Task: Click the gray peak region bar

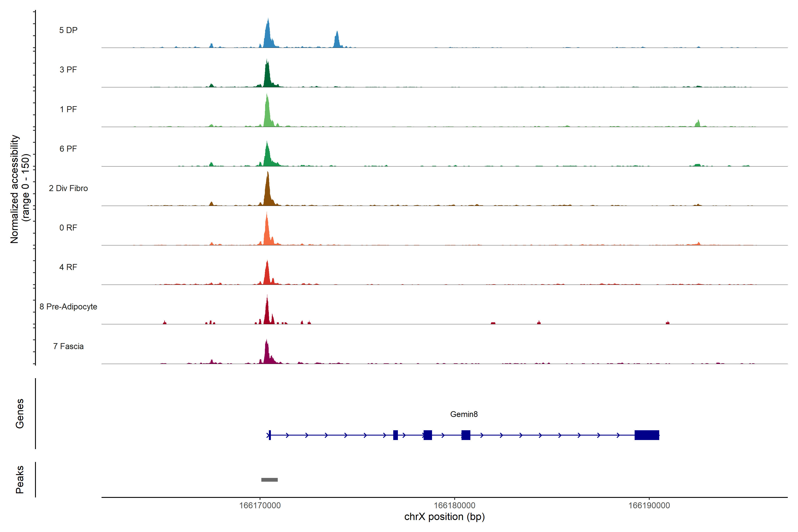Action: click(x=269, y=480)
